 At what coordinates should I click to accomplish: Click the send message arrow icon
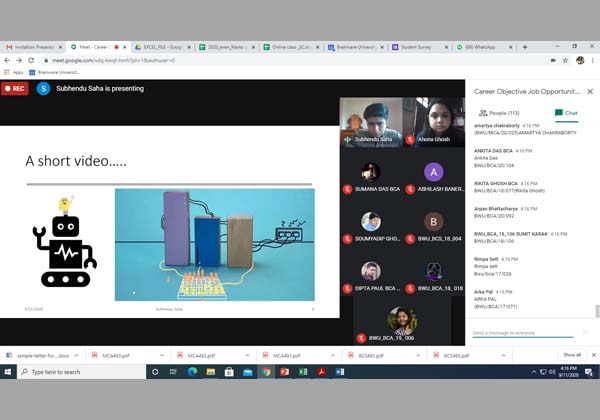click(586, 332)
